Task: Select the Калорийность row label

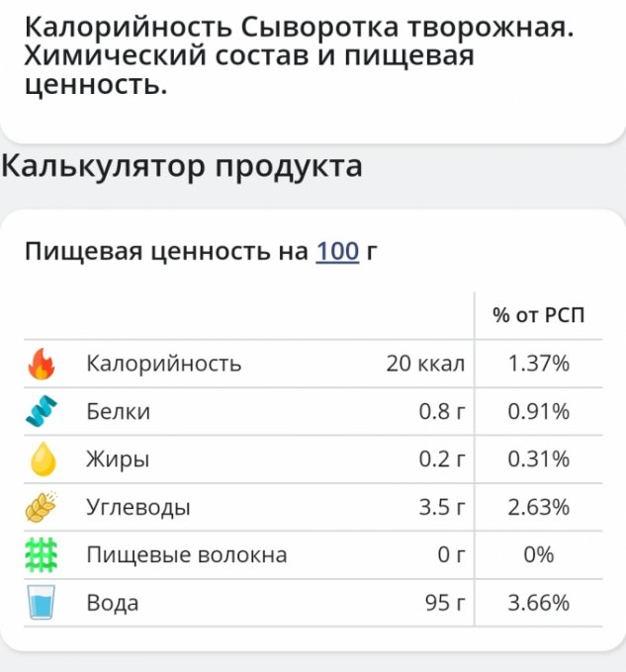Action: point(164,364)
